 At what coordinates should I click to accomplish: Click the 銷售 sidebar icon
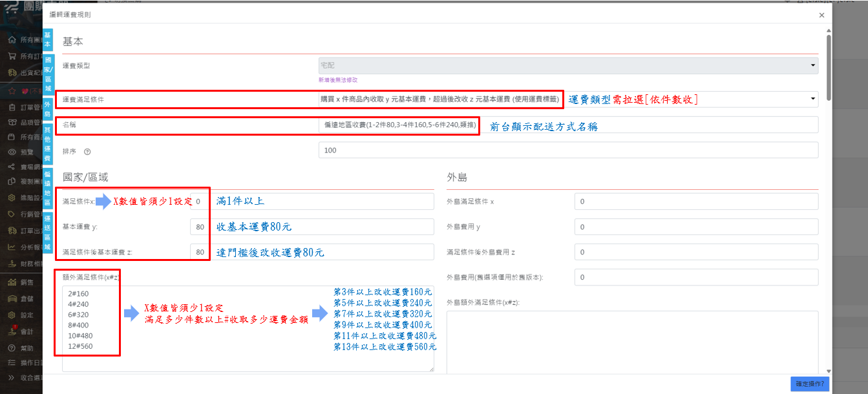tap(12, 282)
